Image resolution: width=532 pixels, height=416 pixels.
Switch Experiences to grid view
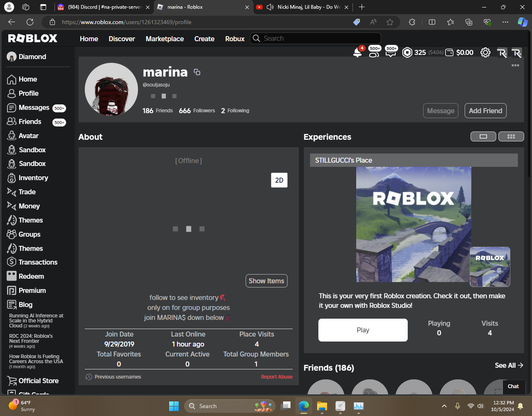click(x=511, y=136)
